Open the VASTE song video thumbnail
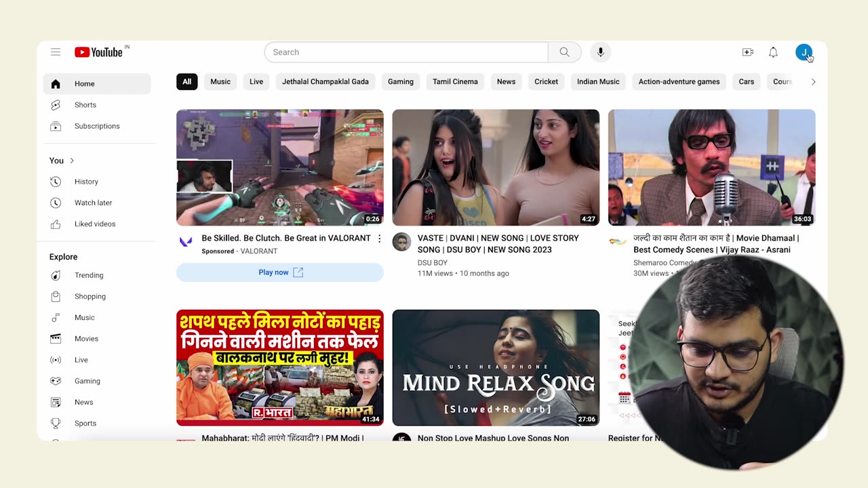868x488 pixels. click(x=496, y=167)
